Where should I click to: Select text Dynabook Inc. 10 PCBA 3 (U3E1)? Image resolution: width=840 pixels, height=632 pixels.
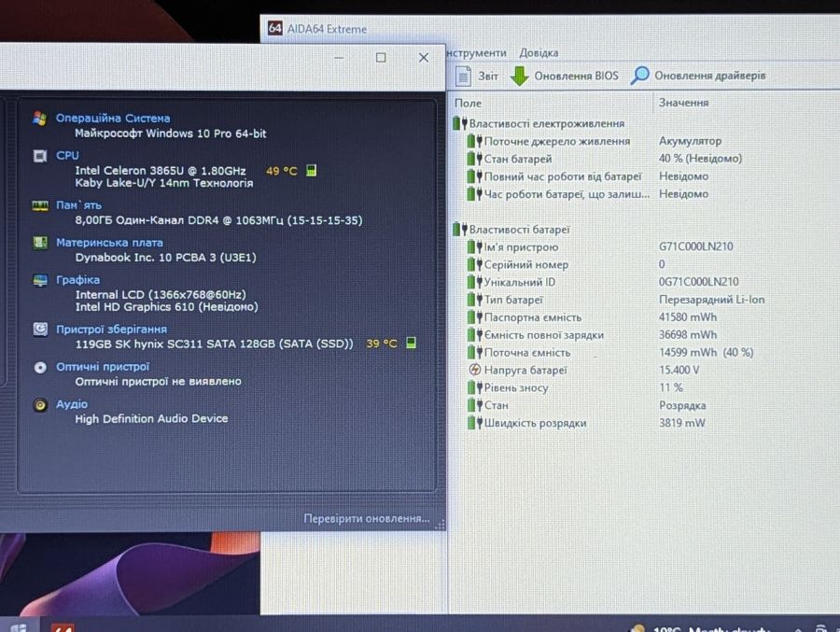click(165, 258)
